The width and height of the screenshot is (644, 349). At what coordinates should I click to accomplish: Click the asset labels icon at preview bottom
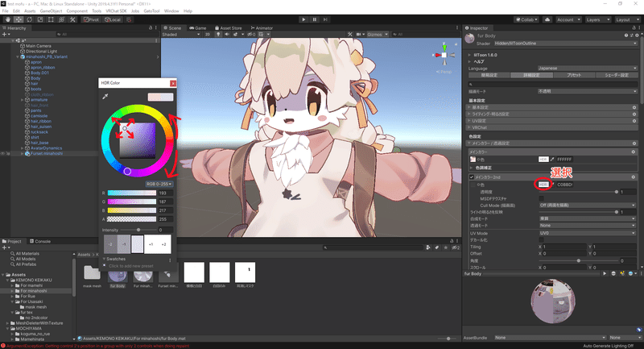(639, 330)
